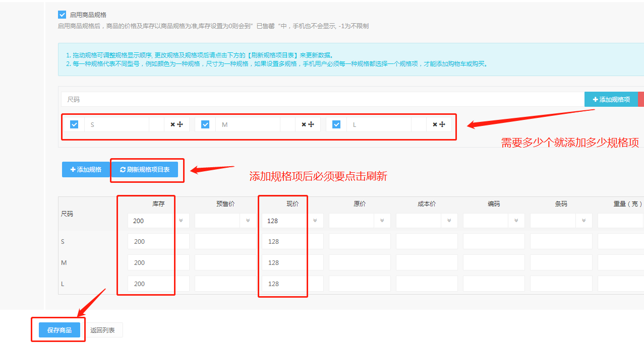
Task: Click 添加规格 button
Action: (86, 170)
